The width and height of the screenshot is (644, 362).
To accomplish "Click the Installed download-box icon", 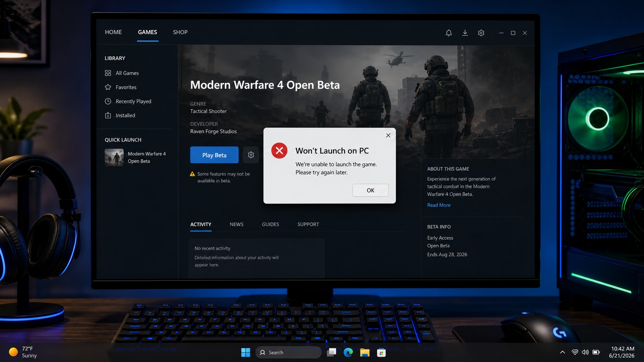I will (108, 115).
